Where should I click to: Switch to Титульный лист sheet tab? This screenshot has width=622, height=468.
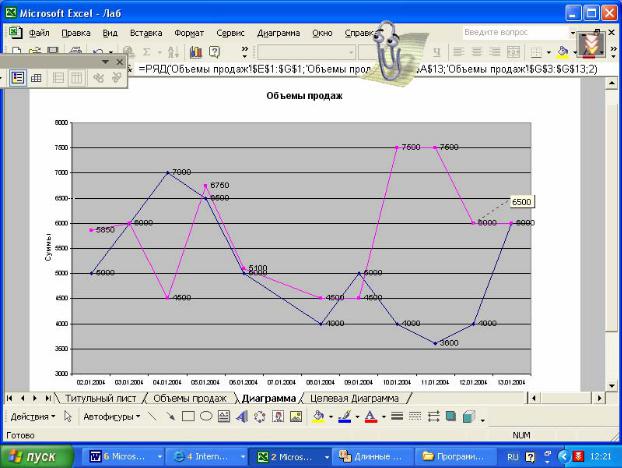pyautogui.click(x=100, y=398)
